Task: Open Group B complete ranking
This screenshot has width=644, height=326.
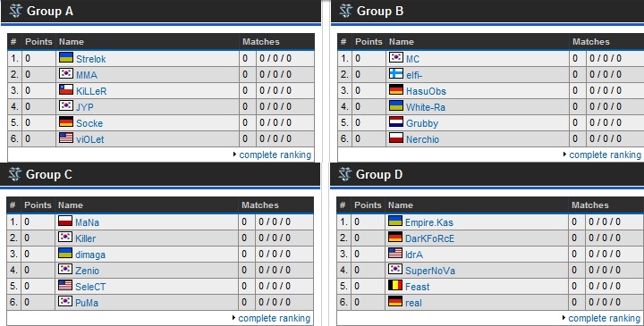Action: coord(605,155)
